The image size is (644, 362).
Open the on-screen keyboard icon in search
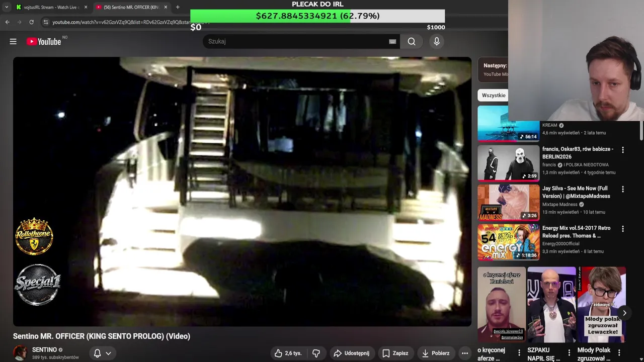392,42
